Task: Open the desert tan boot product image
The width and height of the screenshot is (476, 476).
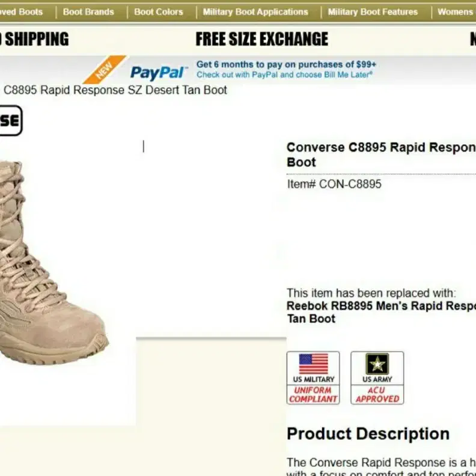Action: coord(53,263)
